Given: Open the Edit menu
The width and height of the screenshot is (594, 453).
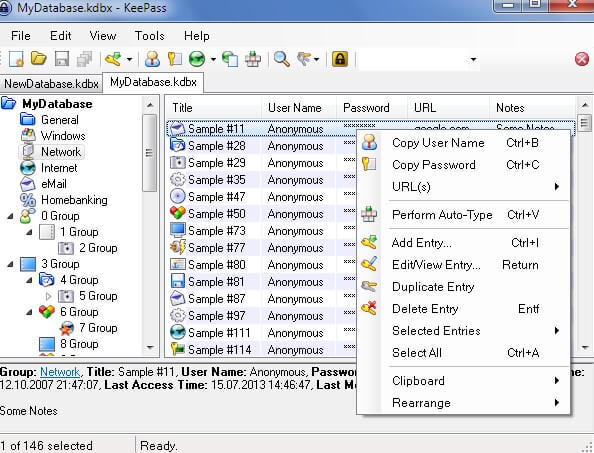Looking at the screenshot, I should (x=61, y=36).
